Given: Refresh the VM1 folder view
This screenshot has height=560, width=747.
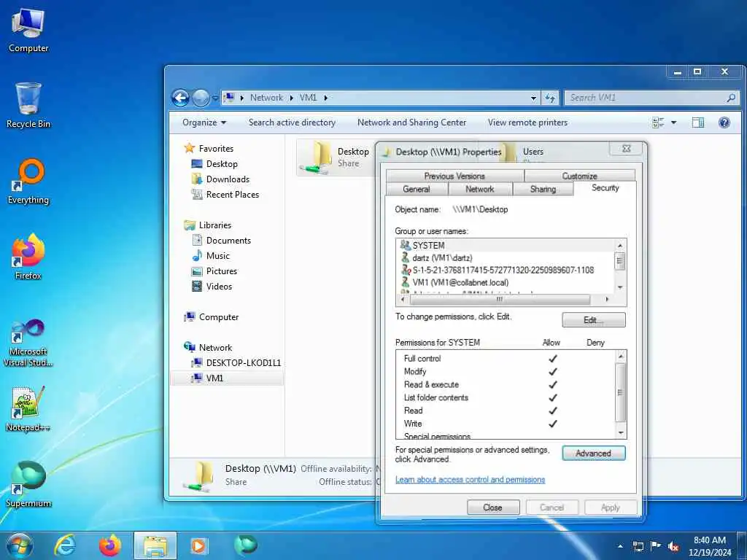Looking at the screenshot, I should click(550, 98).
